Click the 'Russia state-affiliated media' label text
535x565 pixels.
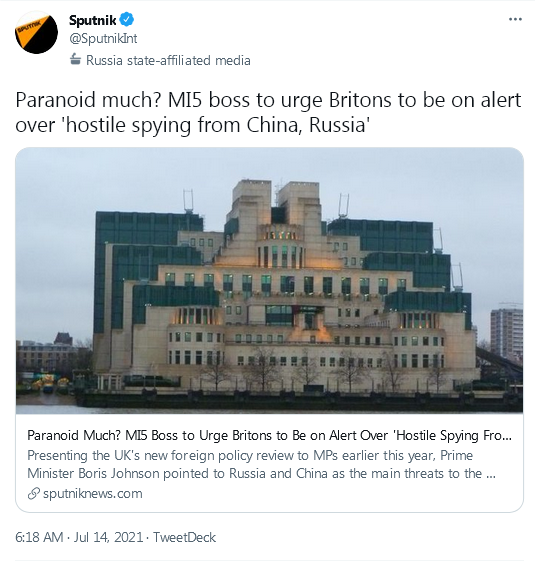pyautogui.click(x=168, y=60)
